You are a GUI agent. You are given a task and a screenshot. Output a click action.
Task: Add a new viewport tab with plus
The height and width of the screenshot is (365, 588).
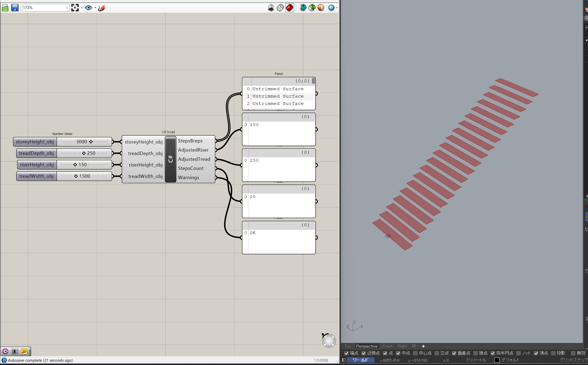[423, 346]
